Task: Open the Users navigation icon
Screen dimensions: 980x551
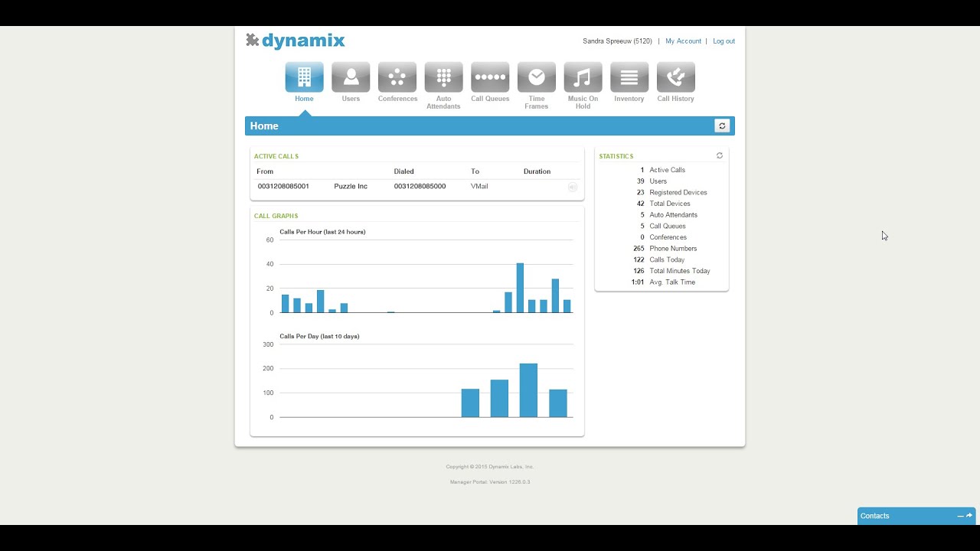Action: 351,77
